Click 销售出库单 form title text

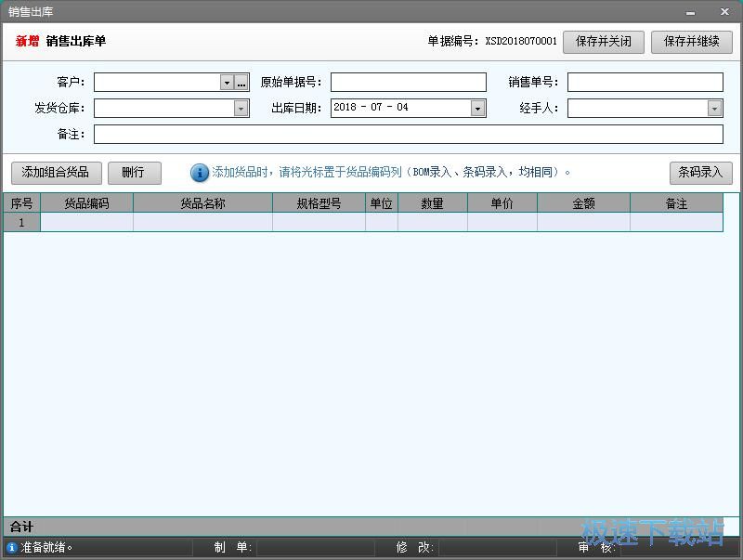pyautogui.click(x=76, y=41)
